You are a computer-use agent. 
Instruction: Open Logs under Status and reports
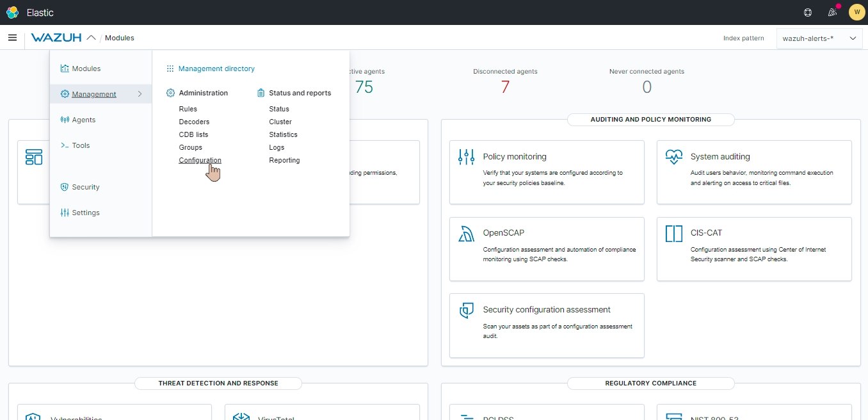[277, 147]
